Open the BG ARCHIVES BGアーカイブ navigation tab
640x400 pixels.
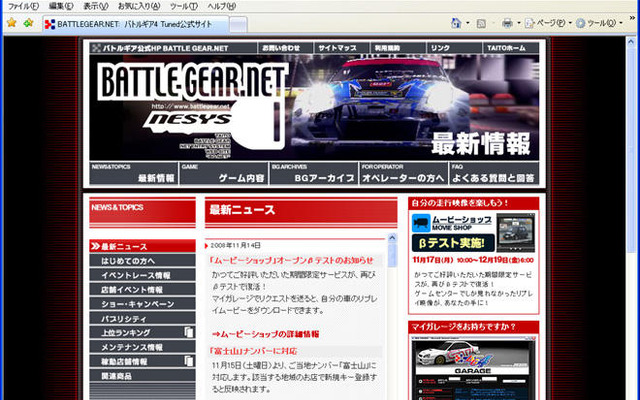pos(314,173)
